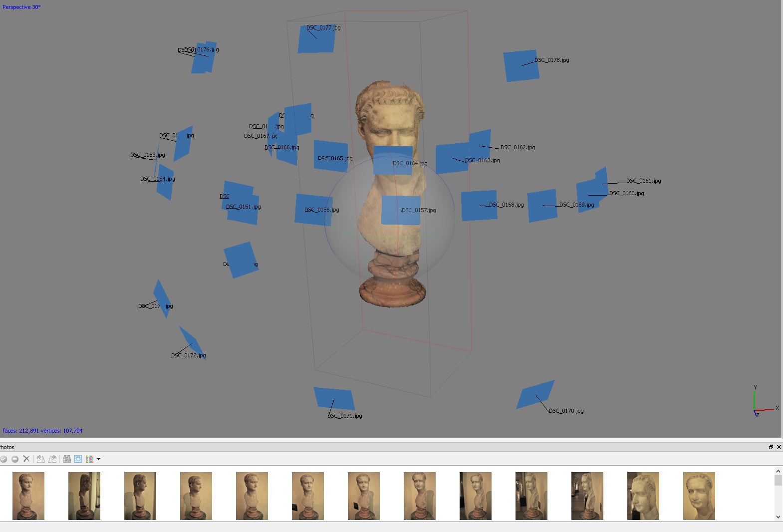
Task: Close the Photos panel
Action: tap(779, 447)
